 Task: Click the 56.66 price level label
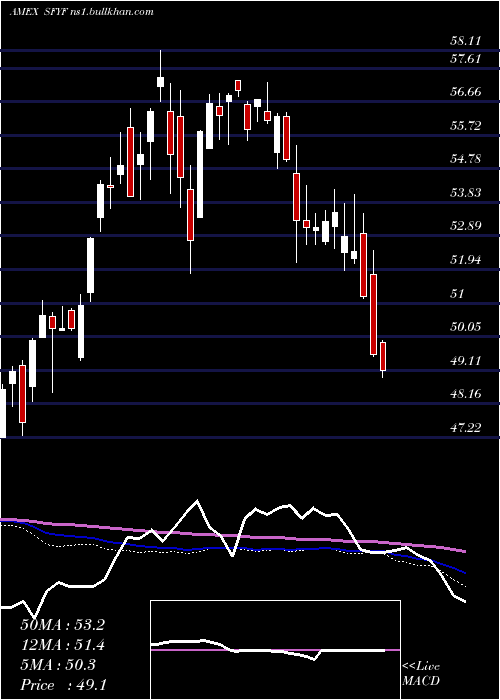[x=465, y=92]
